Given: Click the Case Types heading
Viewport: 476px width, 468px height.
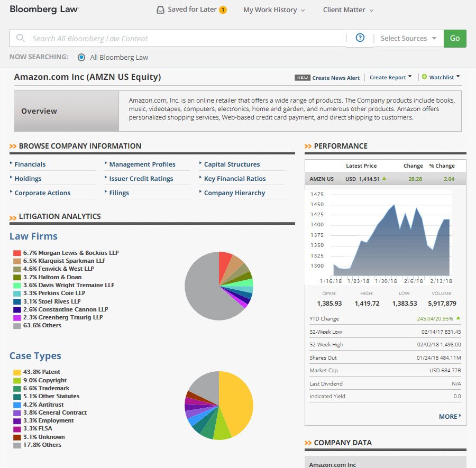Looking at the screenshot, I should coord(35,356).
